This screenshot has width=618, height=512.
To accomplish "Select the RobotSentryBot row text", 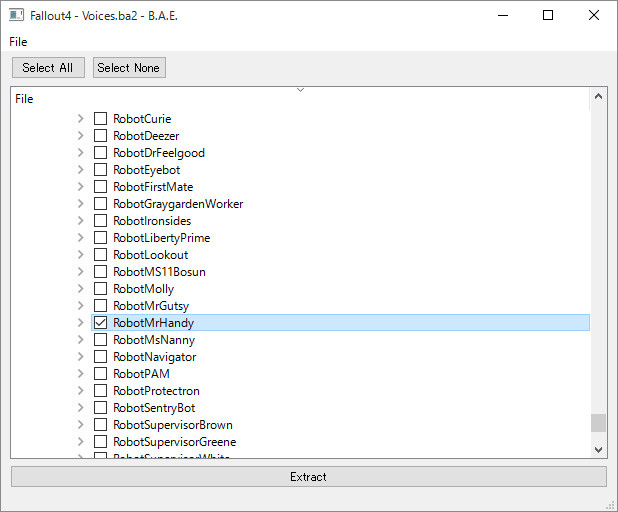I will click(154, 408).
